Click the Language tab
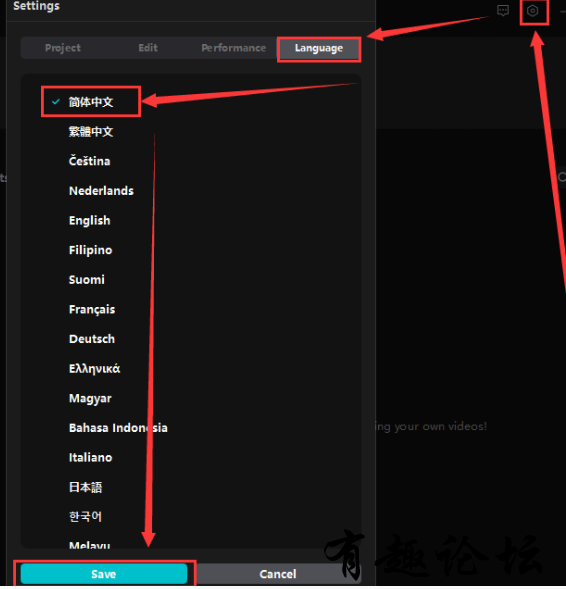Screen dimensions: 566x589 coord(319,48)
